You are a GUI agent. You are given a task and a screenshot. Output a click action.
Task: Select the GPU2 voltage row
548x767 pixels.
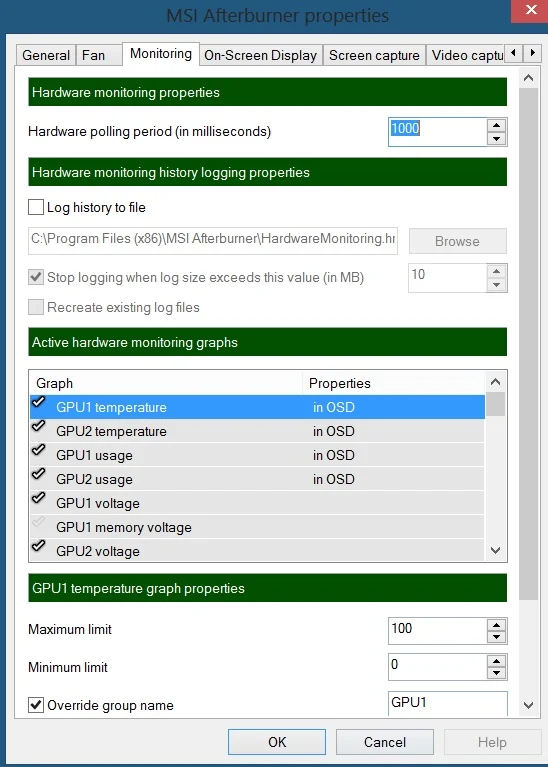pos(257,550)
